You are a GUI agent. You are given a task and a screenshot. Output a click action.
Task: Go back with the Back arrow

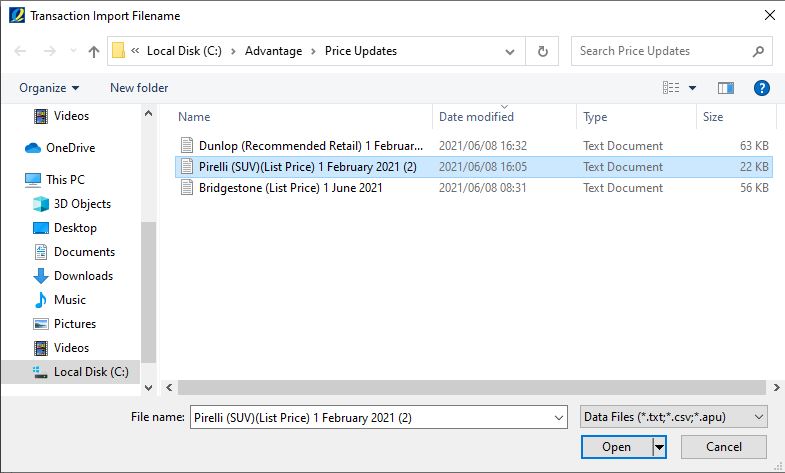click(20, 51)
